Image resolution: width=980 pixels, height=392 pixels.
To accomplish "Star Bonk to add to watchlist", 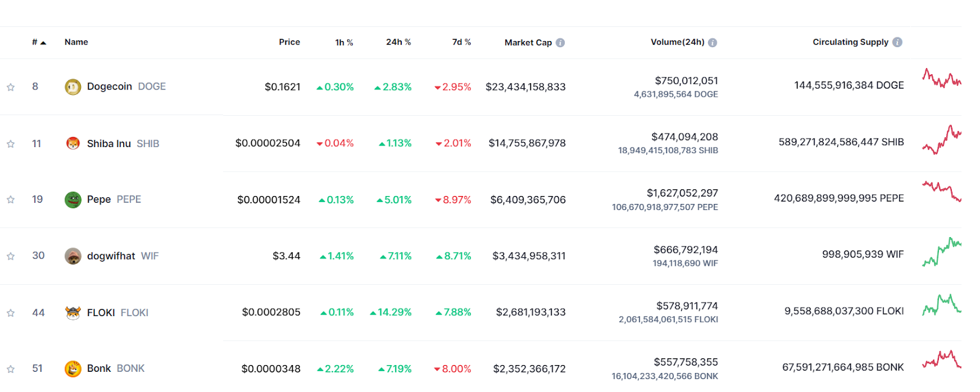I will coord(10,369).
